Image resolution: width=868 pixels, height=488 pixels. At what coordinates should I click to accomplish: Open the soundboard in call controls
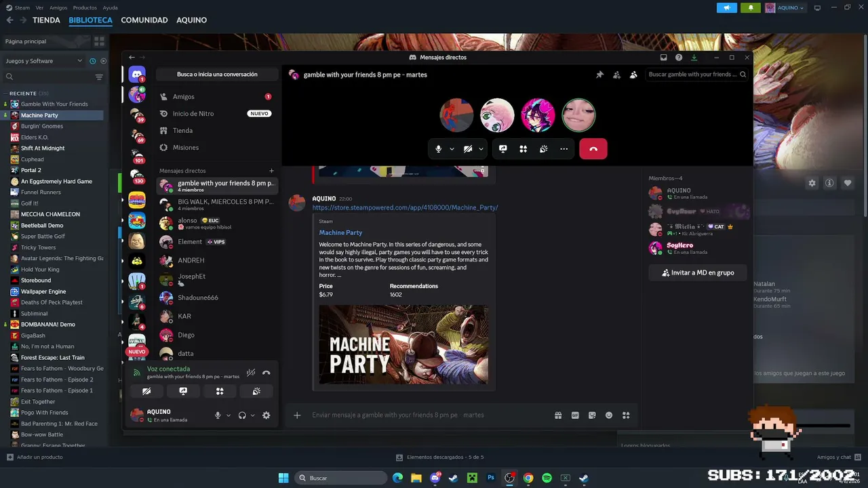click(x=543, y=149)
